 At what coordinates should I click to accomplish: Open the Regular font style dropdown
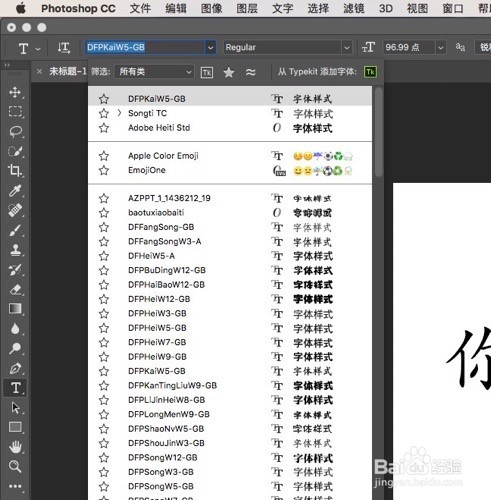(x=347, y=48)
